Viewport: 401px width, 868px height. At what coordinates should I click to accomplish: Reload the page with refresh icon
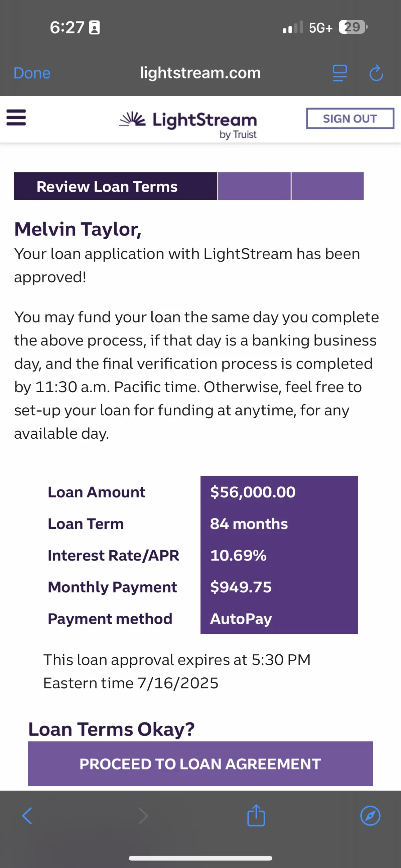tap(376, 73)
